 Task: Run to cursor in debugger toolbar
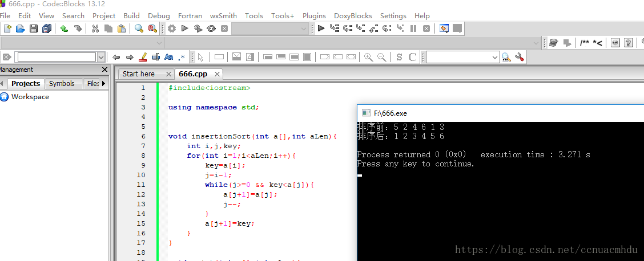(335, 28)
